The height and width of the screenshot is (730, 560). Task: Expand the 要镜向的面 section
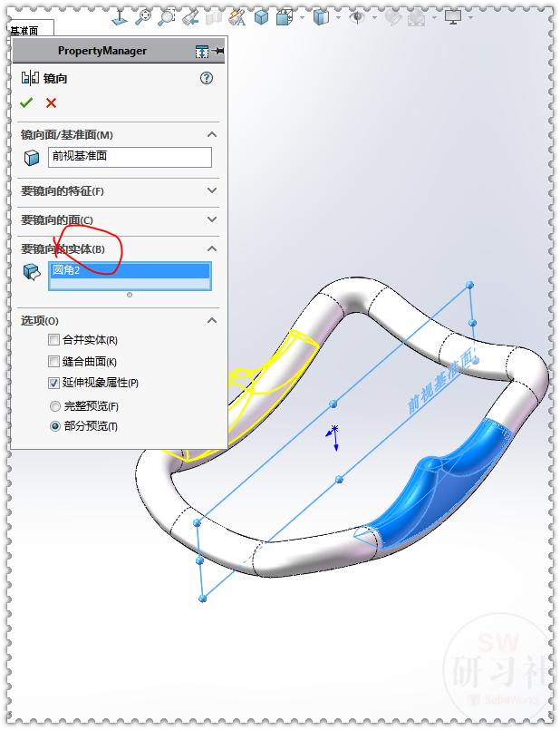118,219
